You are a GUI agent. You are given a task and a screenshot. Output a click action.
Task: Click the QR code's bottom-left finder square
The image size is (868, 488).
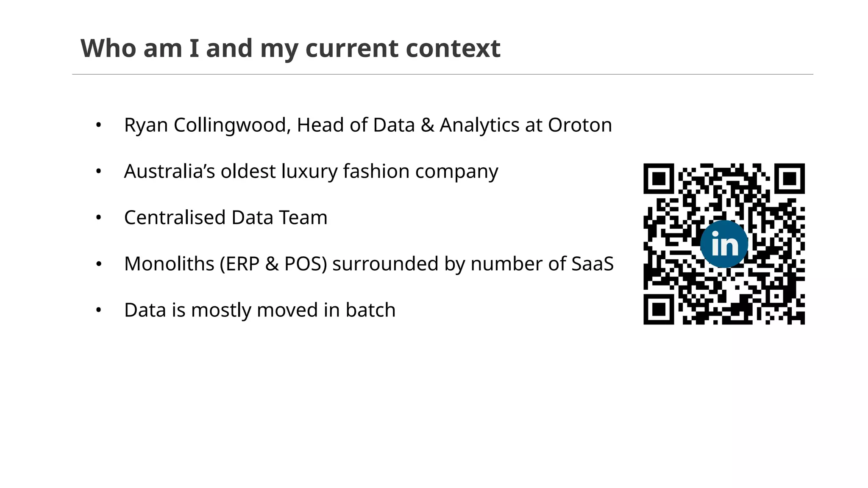tap(659, 309)
